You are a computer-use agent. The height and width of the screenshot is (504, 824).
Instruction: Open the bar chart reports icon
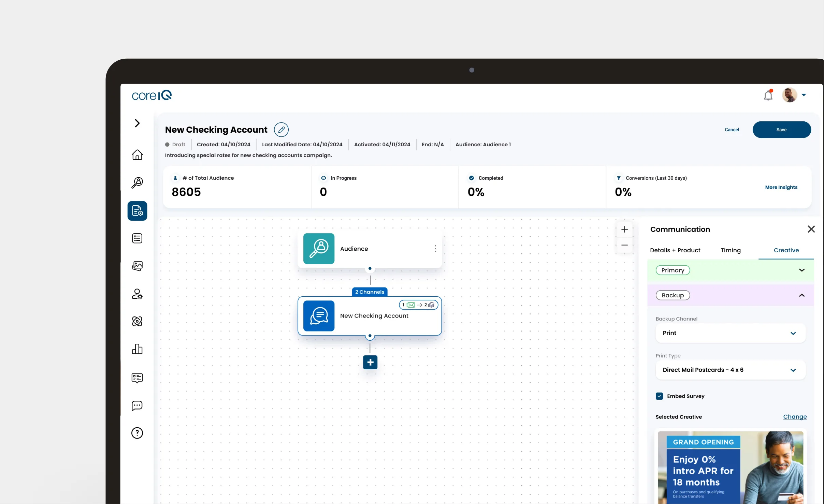click(x=137, y=349)
